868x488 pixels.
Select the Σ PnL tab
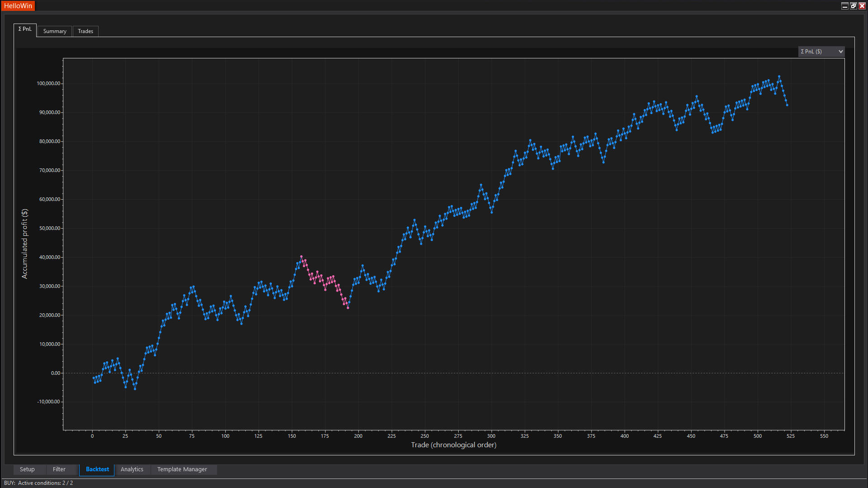click(x=25, y=29)
